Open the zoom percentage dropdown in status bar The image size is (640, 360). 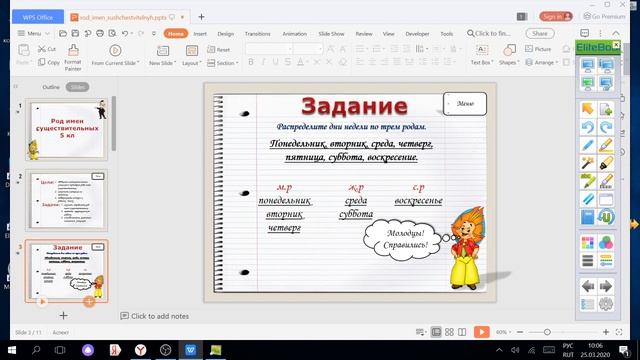pos(504,332)
